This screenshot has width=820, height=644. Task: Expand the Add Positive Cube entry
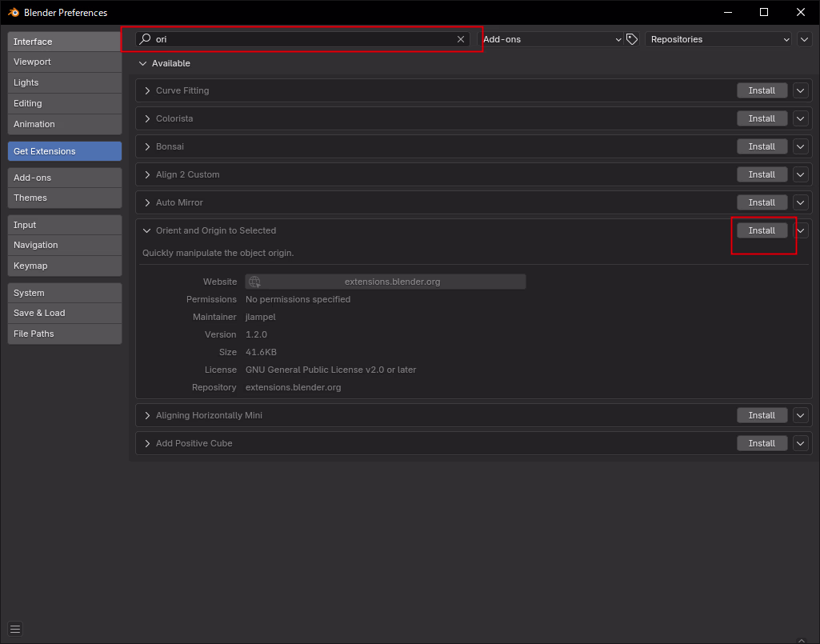pyautogui.click(x=147, y=444)
